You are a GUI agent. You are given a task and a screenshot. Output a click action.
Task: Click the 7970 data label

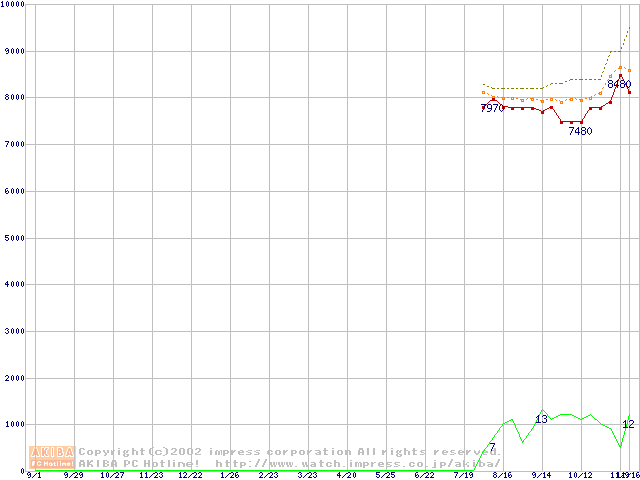(x=492, y=108)
